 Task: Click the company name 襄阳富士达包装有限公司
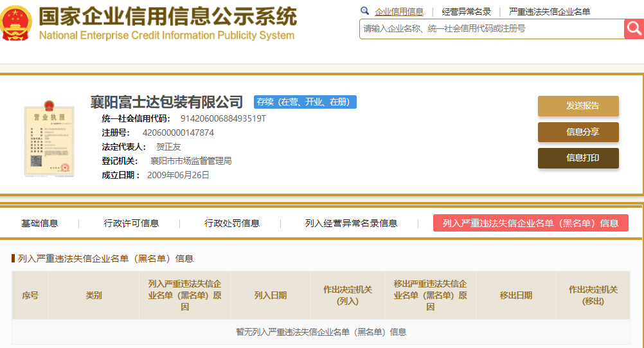pos(166,102)
